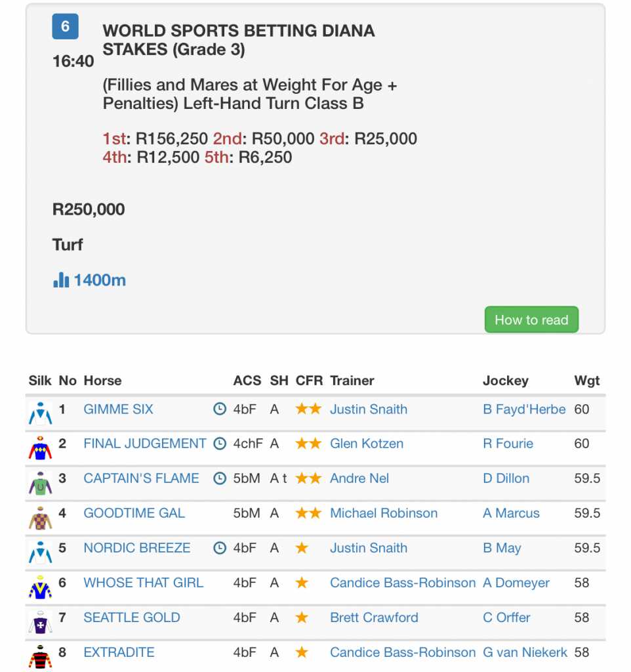Click the clock icon next to FINAL JUDGEMENT
The height and width of the screenshot is (672, 631).
(219, 443)
